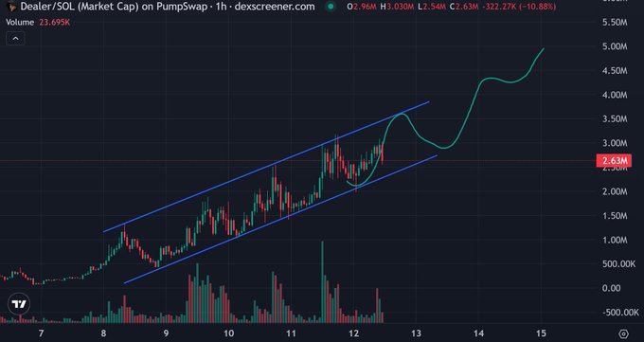Click the date 7 on time axis
Screen dimensions: 644x342
pos(41,333)
